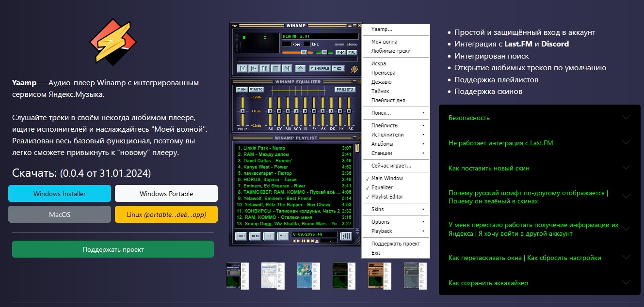The height and width of the screenshot is (307, 644).
Task: Open the Playback submenu
Action: pos(396,231)
